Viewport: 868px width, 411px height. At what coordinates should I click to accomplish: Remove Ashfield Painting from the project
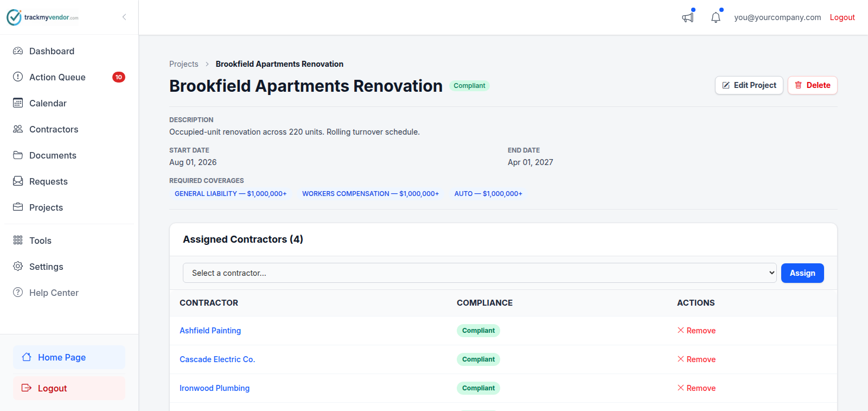(x=696, y=331)
